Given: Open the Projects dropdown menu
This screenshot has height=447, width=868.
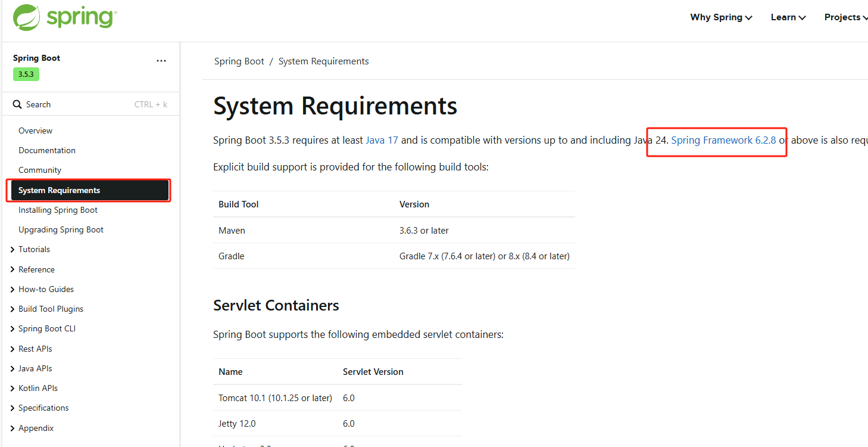Looking at the screenshot, I should click(x=846, y=17).
